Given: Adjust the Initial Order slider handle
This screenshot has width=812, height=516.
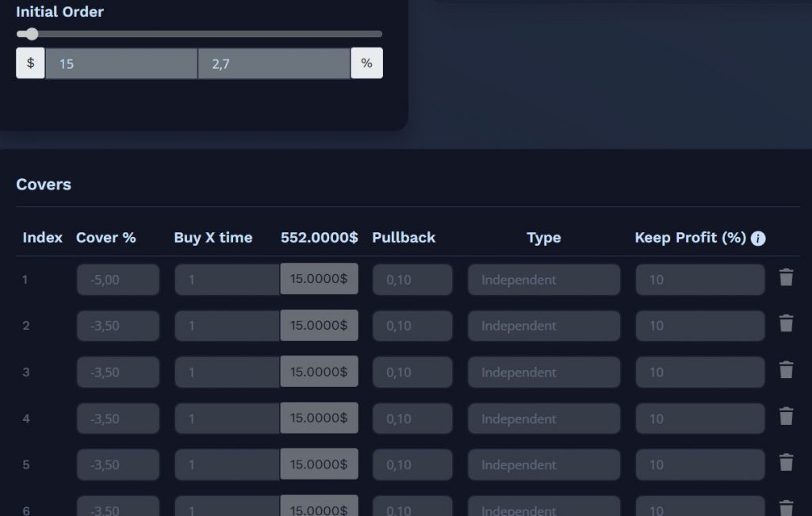Looking at the screenshot, I should [x=32, y=34].
